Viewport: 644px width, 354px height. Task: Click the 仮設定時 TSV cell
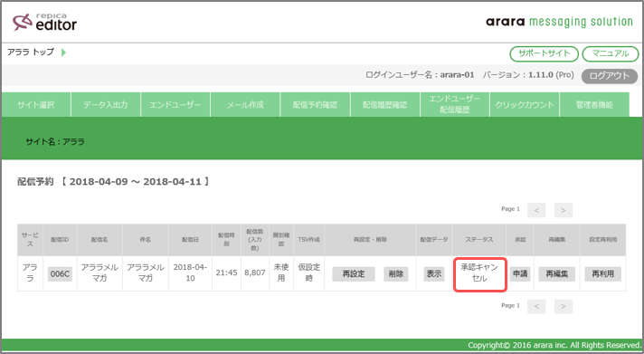click(308, 273)
